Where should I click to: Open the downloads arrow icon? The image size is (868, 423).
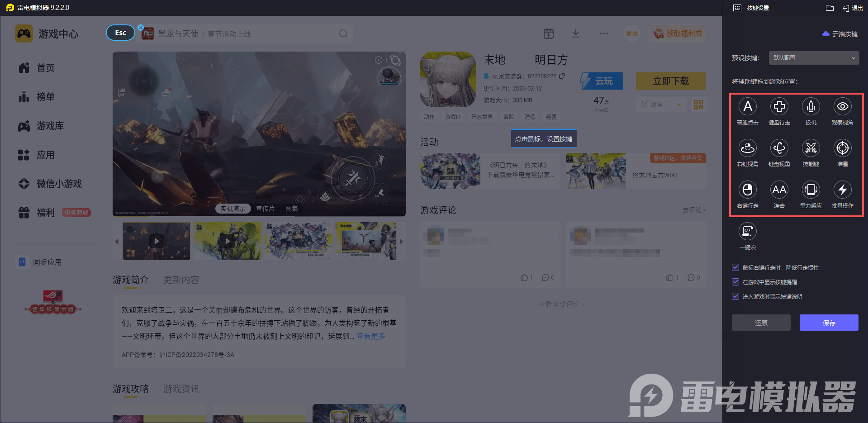[576, 33]
